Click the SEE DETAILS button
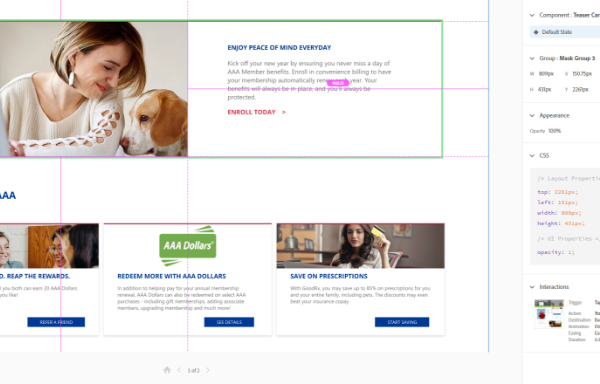600x384 pixels. (x=229, y=322)
